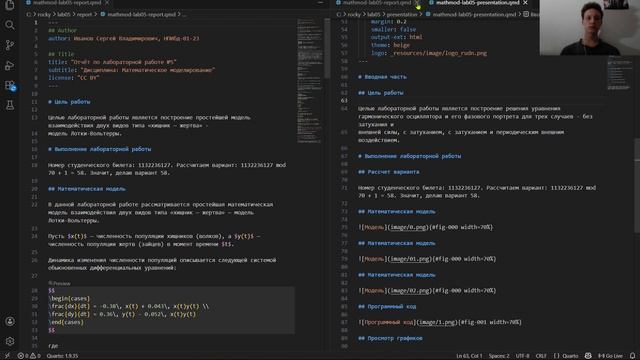This screenshot has height=360, width=640.
Task: Click the Copilot status icon in status bar
Action: click(588, 356)
